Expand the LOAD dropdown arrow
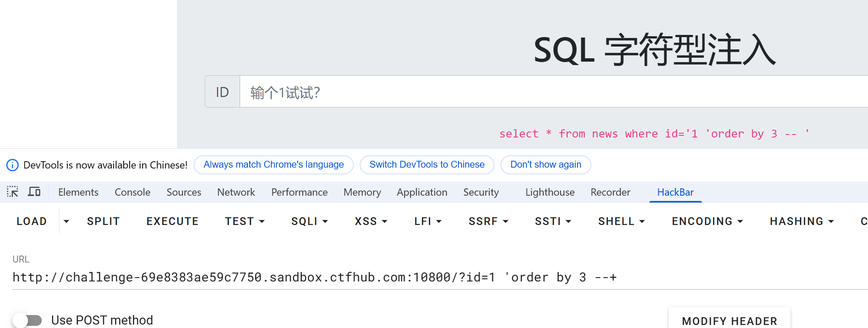868x328 pixels. [66, 222]
